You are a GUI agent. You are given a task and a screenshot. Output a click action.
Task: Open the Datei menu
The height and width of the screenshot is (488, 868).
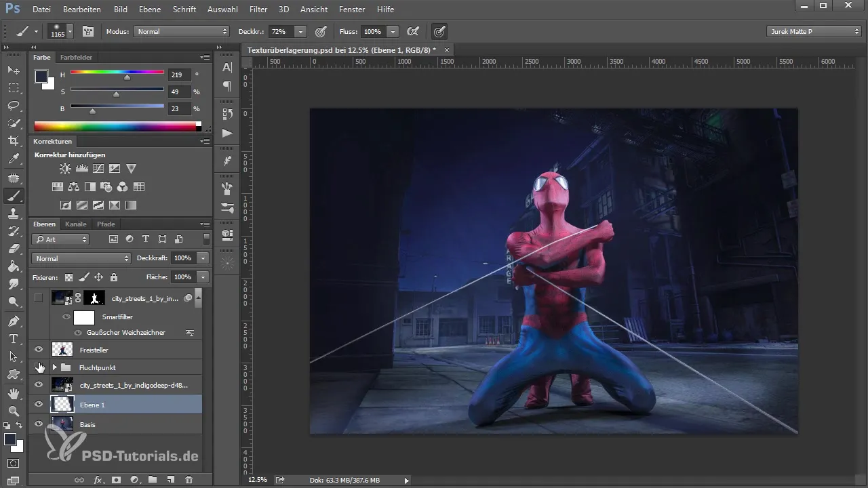coord(41,9)
